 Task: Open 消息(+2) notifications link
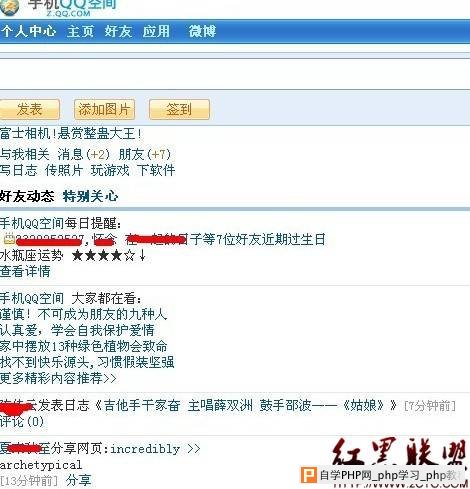(x=83, y=154)
